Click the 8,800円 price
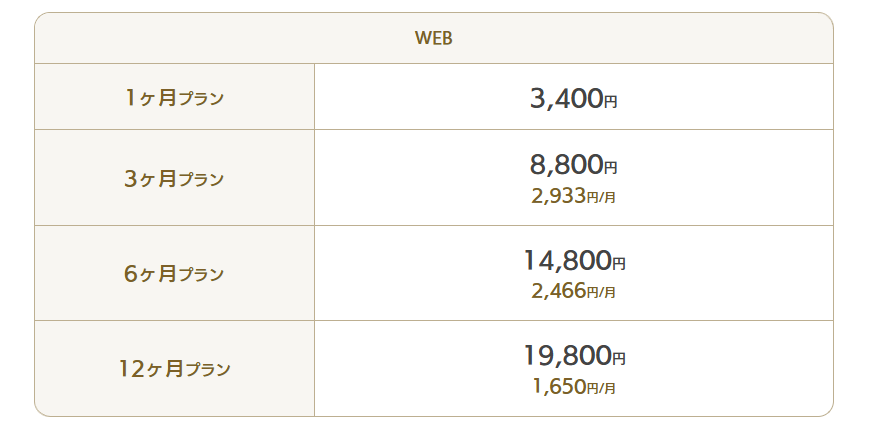The width and height of the screenshot is (870, 431). (x=573, y=164)
